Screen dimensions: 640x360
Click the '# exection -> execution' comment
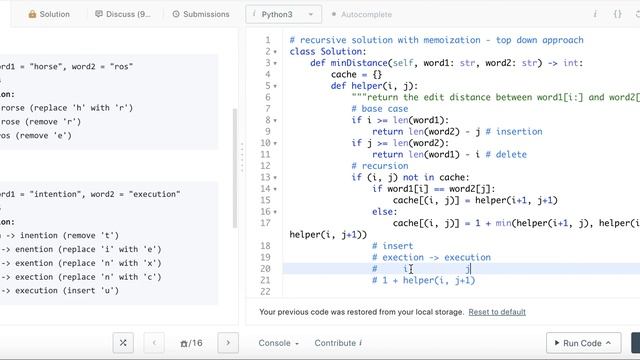click(431, 258)
